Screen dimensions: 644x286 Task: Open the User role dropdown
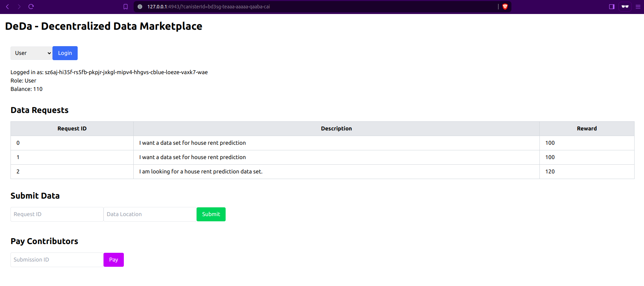(31, 53)
